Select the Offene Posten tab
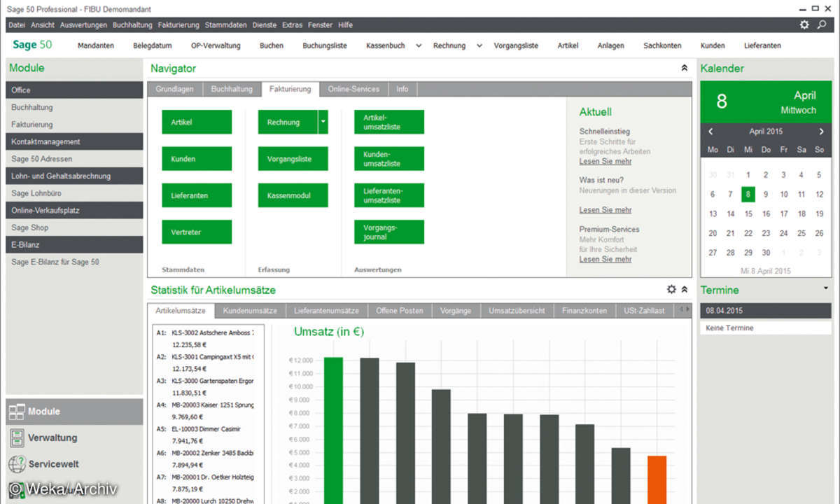The height and width of the screenshot is (504, 840). 400,311
